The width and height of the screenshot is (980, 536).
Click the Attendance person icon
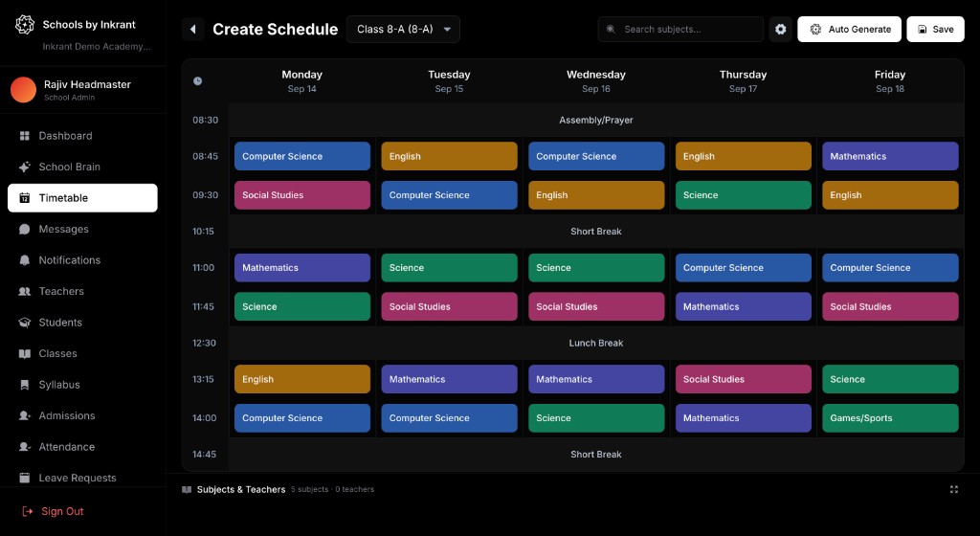tap(24, 447)
